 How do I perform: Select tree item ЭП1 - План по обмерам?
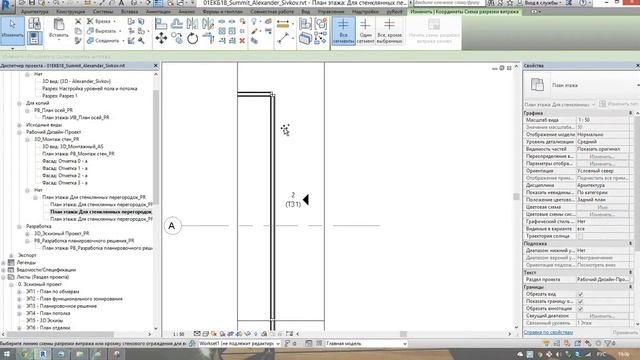tap(53, 291)
